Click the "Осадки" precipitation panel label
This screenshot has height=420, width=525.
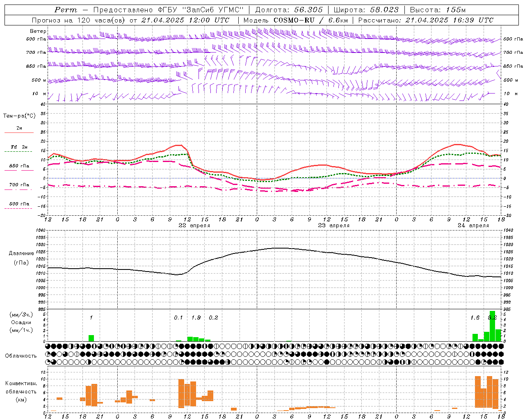coord(21,322)
